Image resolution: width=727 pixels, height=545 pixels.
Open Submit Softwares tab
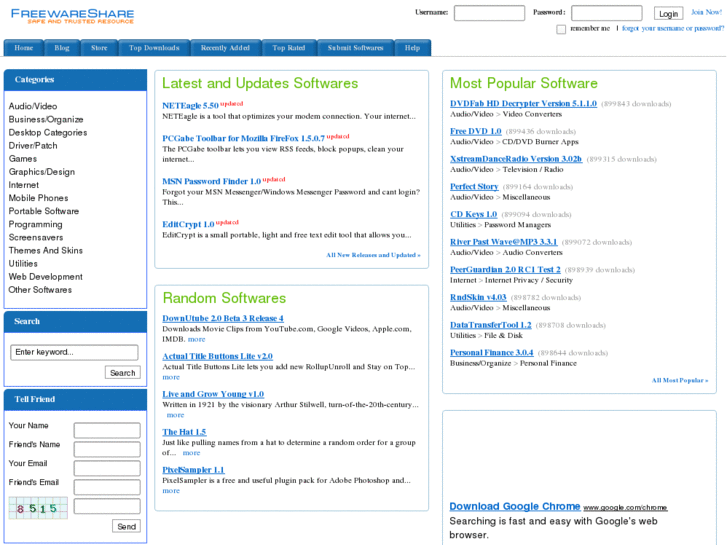[x=356, y=48]
